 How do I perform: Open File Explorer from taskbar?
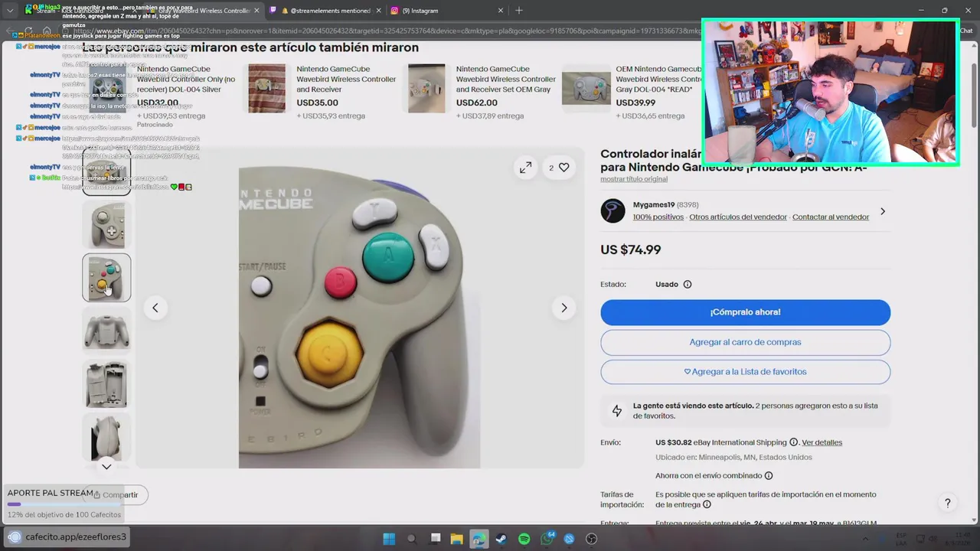456,539
